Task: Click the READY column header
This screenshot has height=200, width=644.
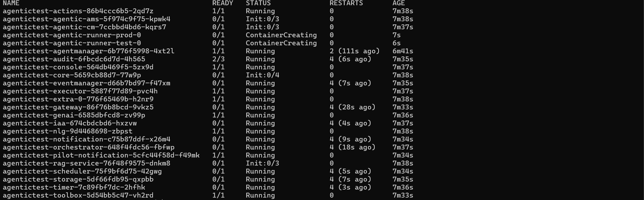Action: [x=222, y=3]
